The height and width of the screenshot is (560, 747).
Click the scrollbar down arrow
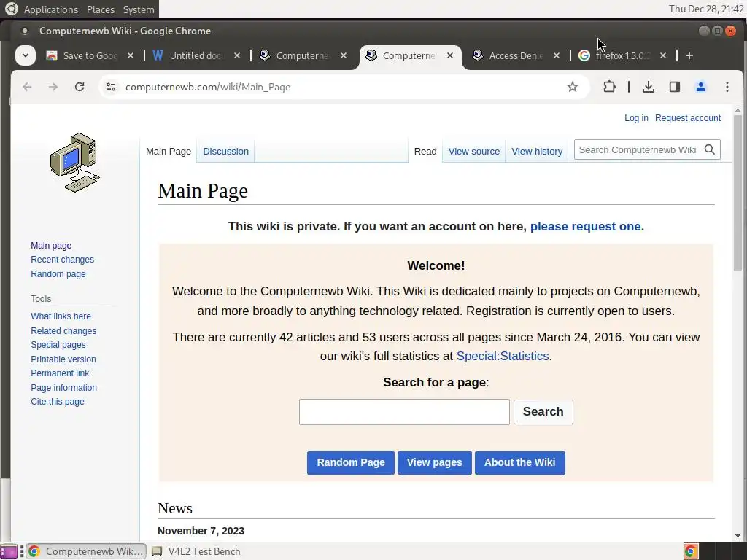tap(738, 536)
